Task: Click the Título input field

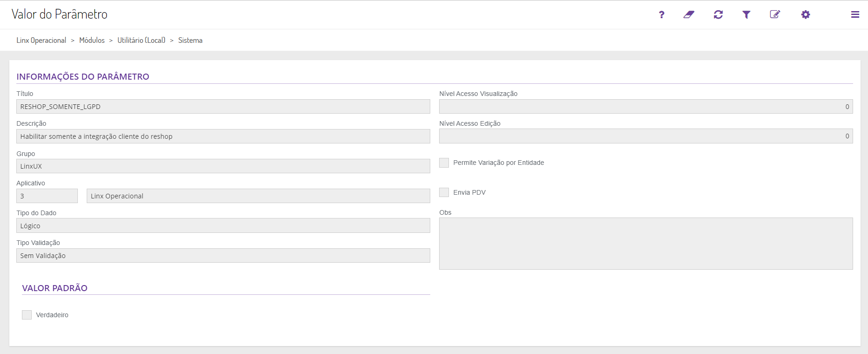Action: pyautogui.click(x=223, y=107)
